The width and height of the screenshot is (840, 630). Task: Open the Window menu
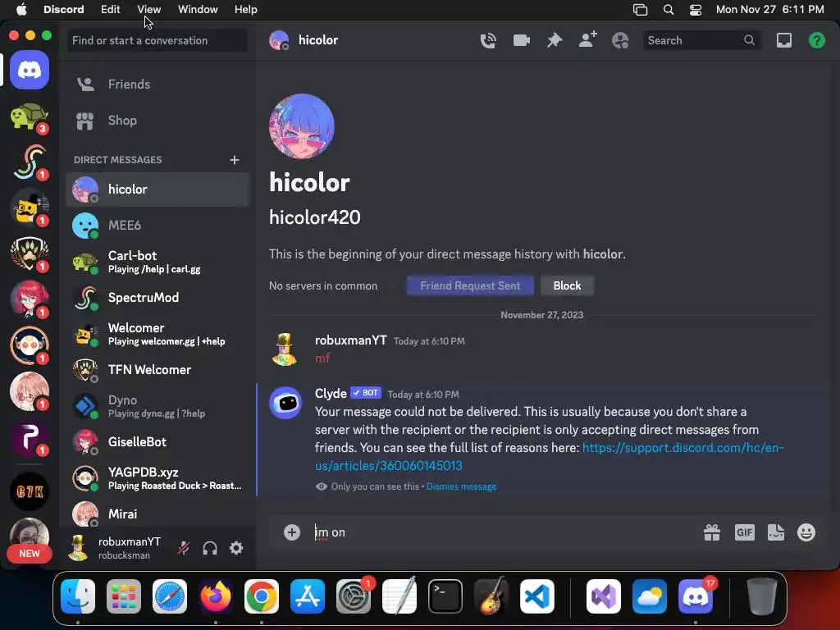coord(198,9)
